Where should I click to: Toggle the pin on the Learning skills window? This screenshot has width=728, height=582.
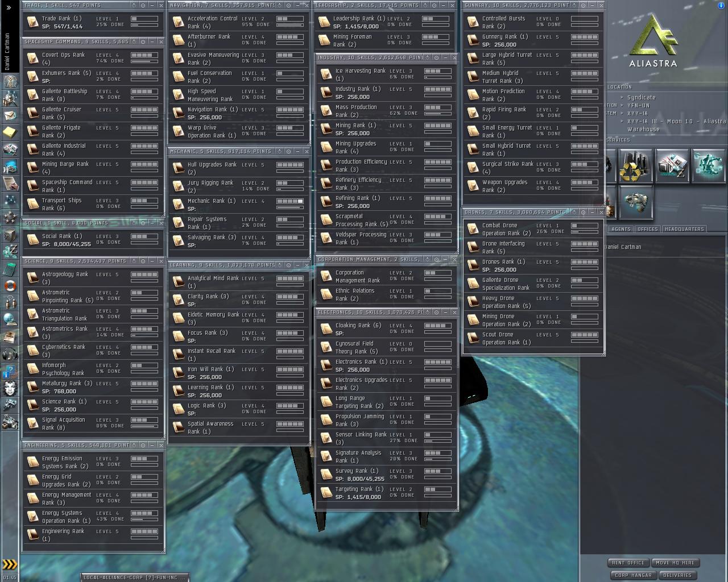(x=279, y=265)
